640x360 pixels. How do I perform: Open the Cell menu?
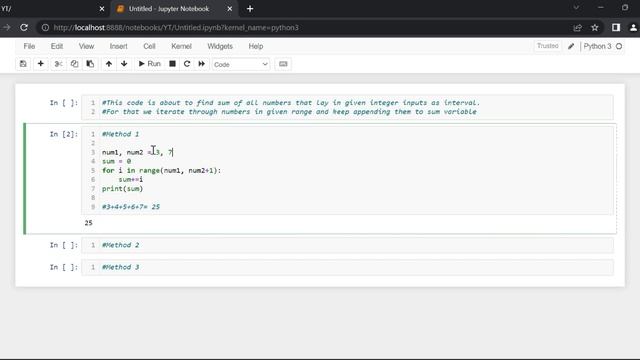click(x=149, y=46)
